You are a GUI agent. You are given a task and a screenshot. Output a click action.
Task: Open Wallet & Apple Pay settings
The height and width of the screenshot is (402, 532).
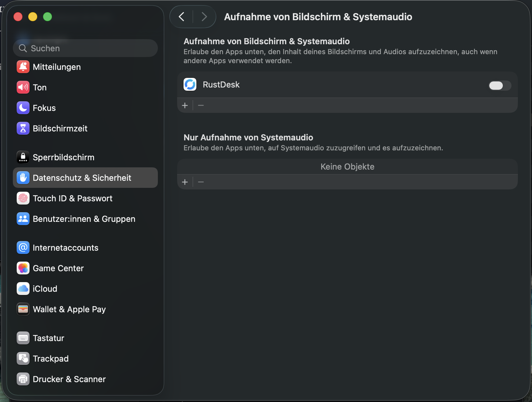[x=69, y=309]
